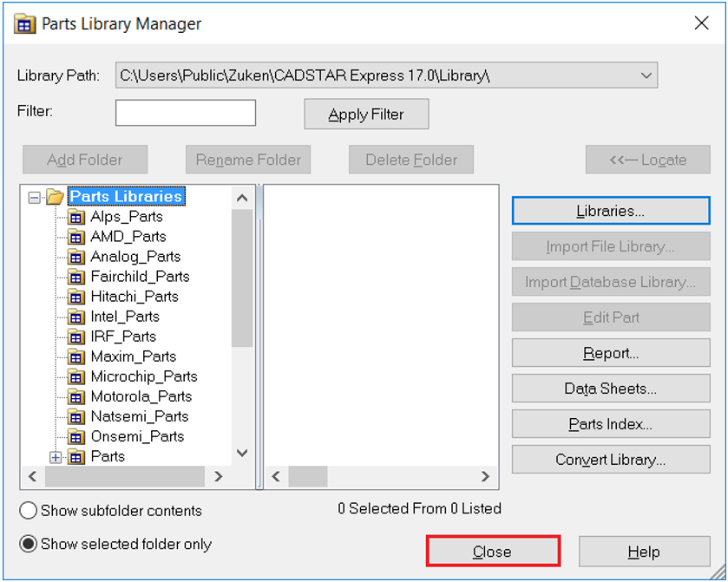Click the Edit Part button
Image resolution: width=728 pixels, height=582 pixels.
[611, 317]
